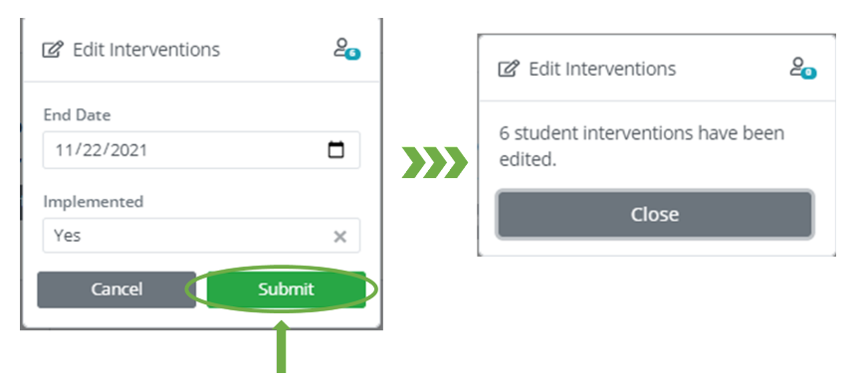The height and width of the screenshot is (380, 868).
Task: Click the '6 student interventions have been edited' message
Action: (642, 146)
